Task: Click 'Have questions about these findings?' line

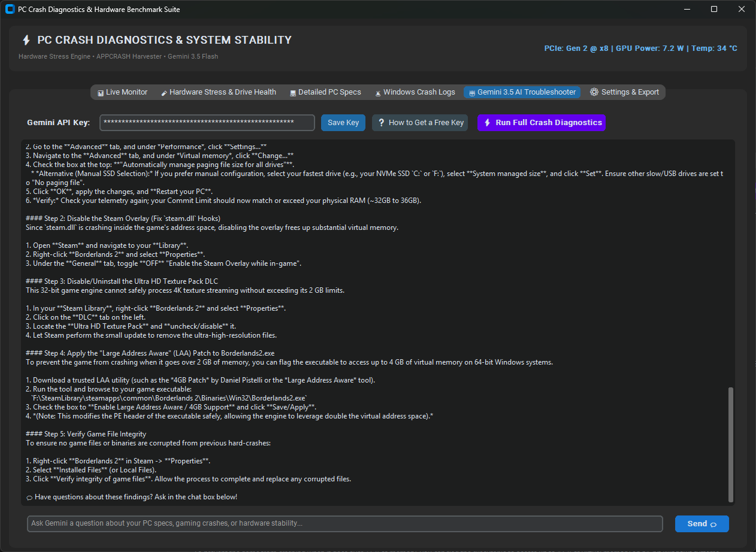Action: click(132, 497)
